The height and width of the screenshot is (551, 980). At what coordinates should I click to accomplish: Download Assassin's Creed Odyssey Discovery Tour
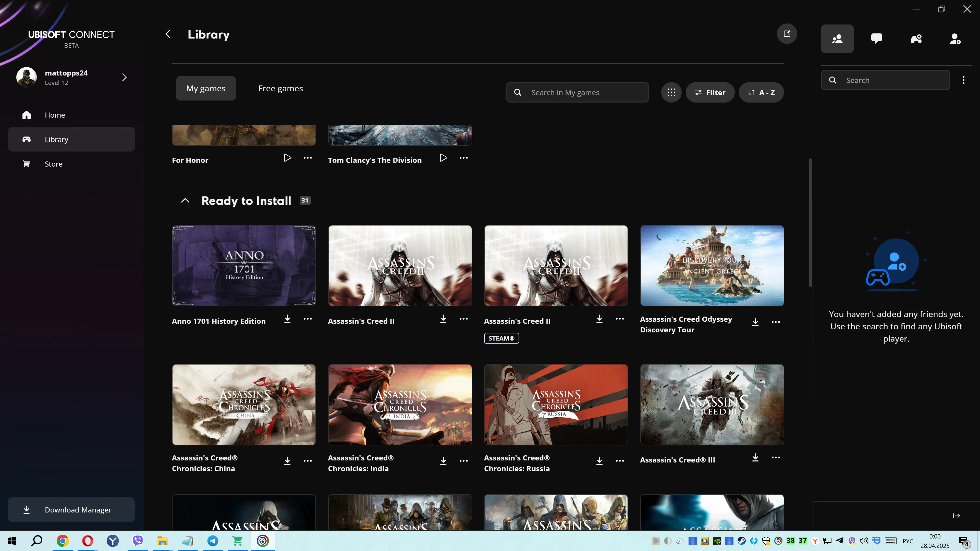[x=755, y=322]
